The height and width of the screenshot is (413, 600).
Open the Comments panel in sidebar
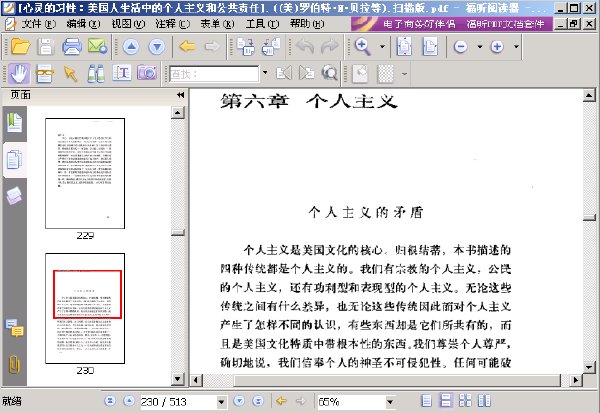[x=15, y=328]
